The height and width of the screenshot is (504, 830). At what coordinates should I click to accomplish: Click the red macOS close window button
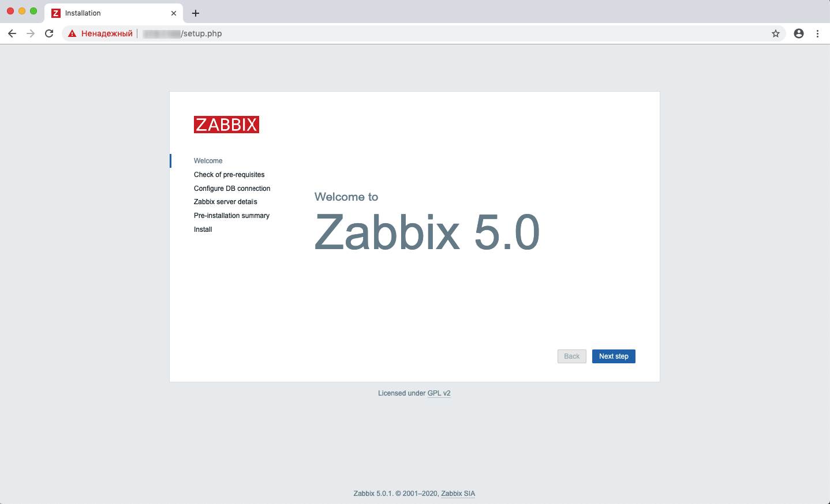[x=10, y=11]
